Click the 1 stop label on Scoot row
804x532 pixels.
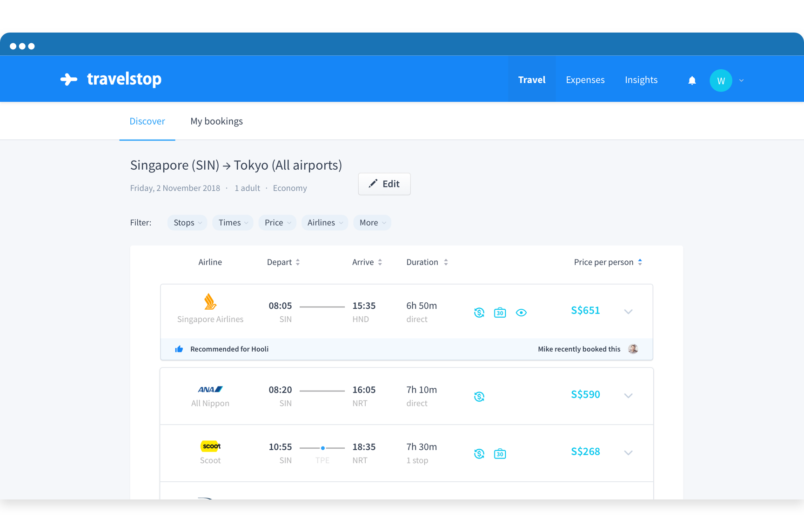coord(417,461)
